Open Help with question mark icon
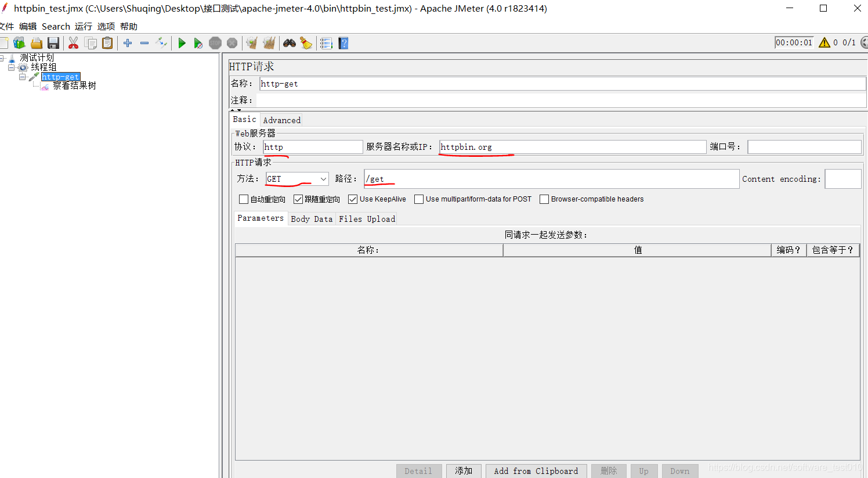The height and width of the screenshot is (478, 868). (x=343, y=43)
